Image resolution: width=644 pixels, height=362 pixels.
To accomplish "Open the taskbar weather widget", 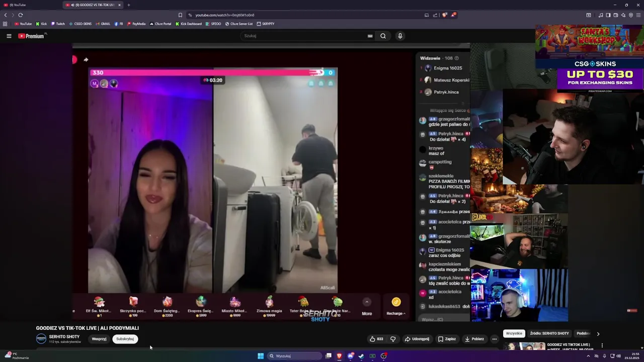I will [17, 356].
